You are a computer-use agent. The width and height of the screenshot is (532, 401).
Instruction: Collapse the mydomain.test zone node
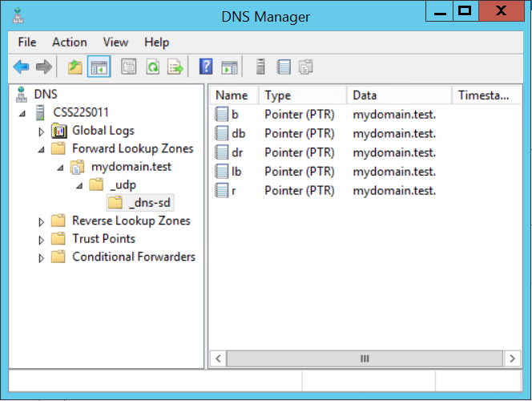[x=61, y=167]
